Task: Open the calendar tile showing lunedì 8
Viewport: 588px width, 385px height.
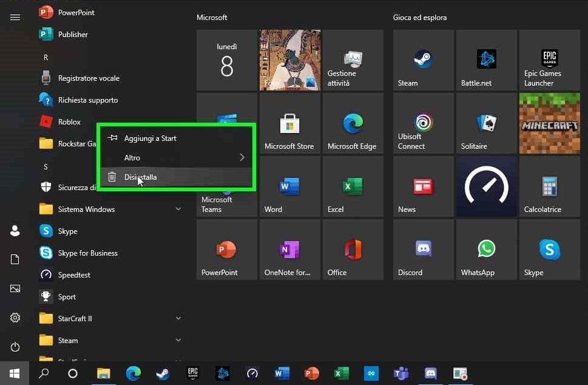Action: pyautogui.click(x=227, y=60)
